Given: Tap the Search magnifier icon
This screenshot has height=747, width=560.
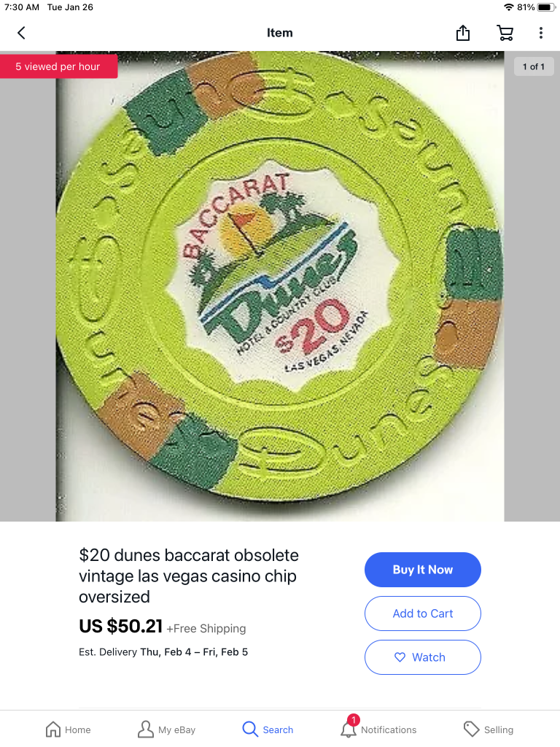Looking at the screenshot, I should (x=250, y=729).
